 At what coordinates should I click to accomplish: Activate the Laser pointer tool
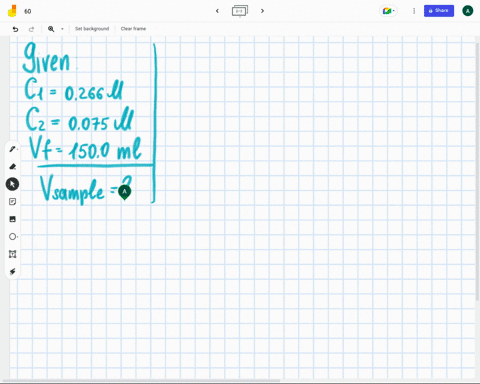pos(13,272)
